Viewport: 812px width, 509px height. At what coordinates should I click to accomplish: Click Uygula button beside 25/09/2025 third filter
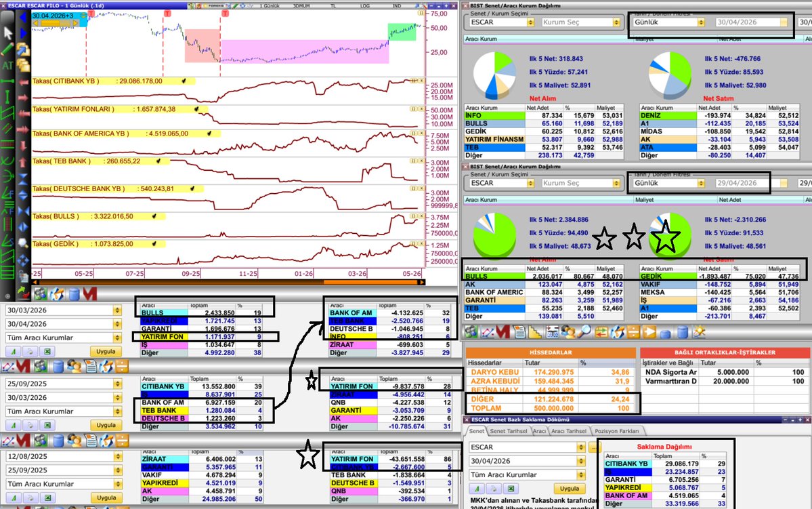106,497
